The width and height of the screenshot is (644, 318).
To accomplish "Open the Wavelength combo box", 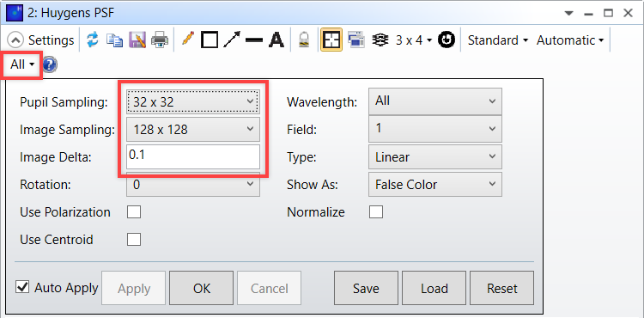I will tap(435, 101).
